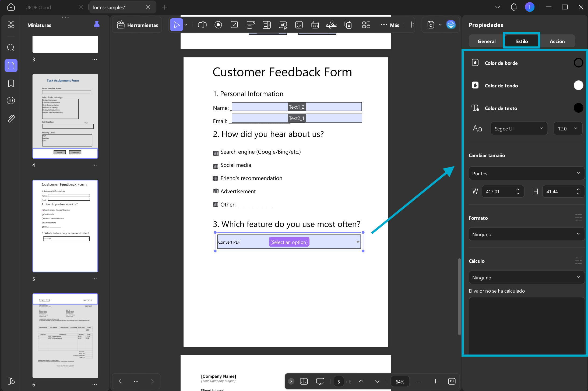
Task: Tick the Social media checkbox
Action: (216, 166)
